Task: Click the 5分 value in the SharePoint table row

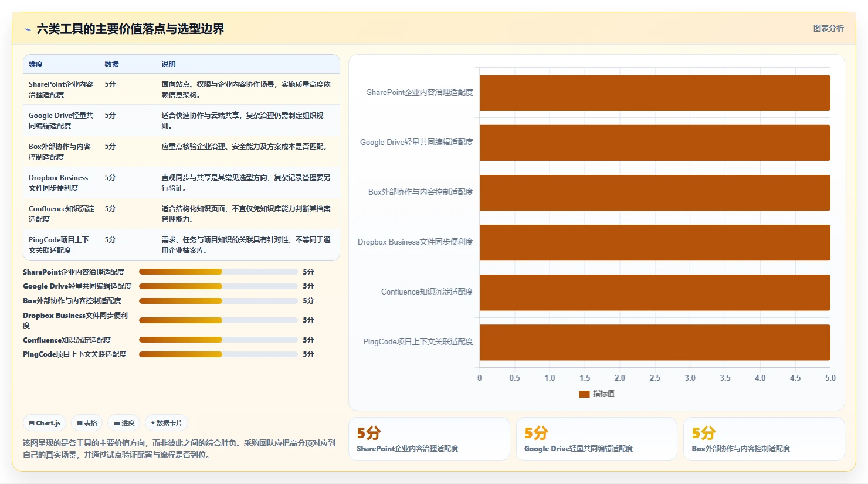Action: click(x=110, y=84)
